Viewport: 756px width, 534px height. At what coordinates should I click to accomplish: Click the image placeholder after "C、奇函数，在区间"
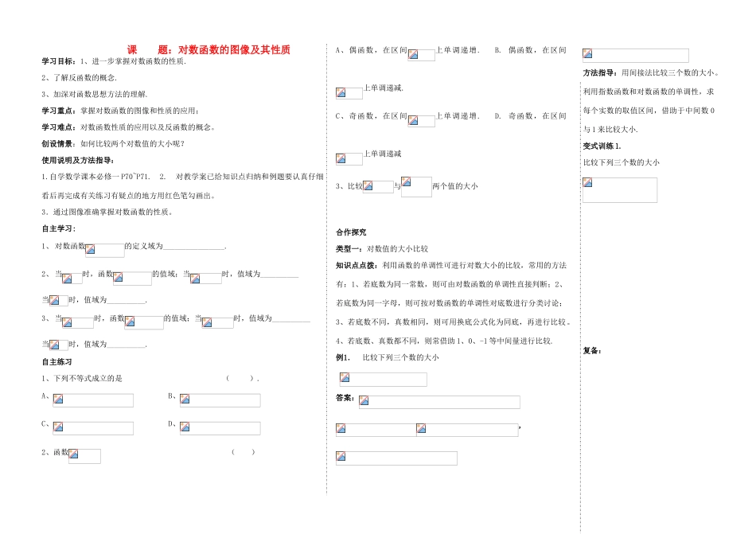coord(422,120)
